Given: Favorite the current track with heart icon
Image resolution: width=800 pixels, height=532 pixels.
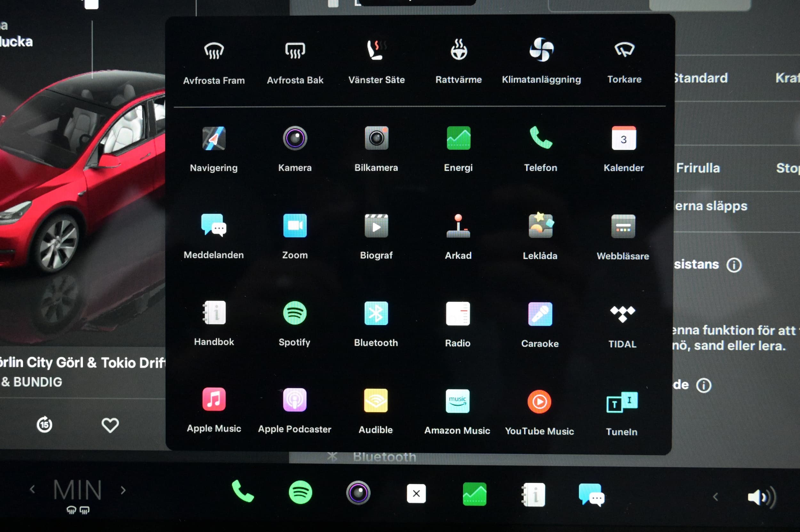Looking at the screenshot, I should pos(110,425).
